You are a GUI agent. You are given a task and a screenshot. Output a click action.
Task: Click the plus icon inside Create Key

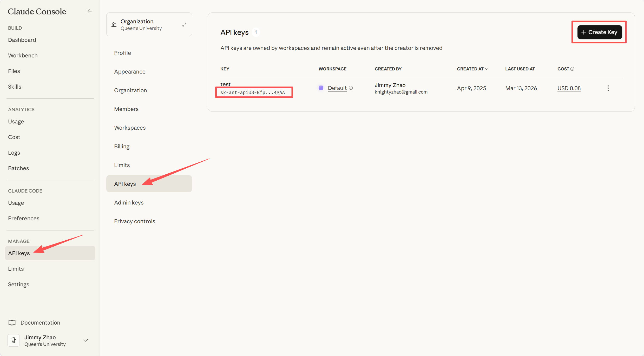[x=583, y=32]
